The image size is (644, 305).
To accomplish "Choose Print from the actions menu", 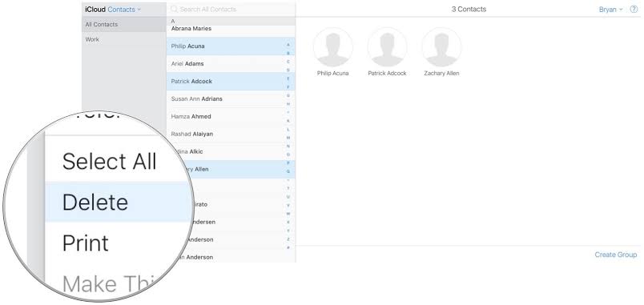I will [86, 243].
